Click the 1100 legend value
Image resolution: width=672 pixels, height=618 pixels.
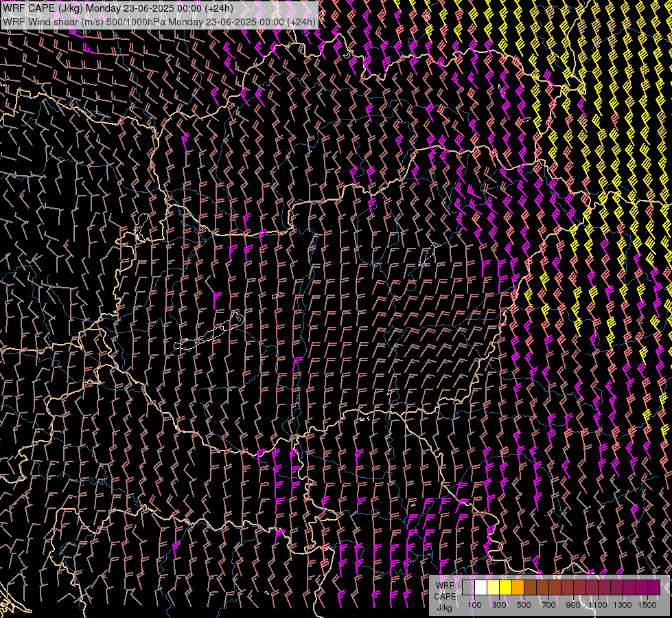coord(598,605)
